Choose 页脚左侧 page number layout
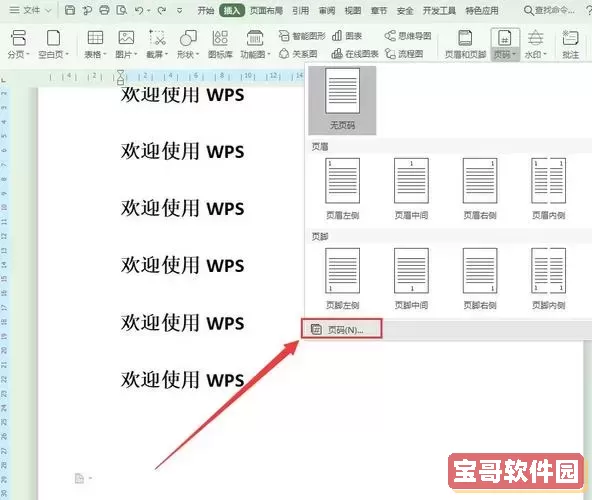This screenshot has height=500, width=592. point(342,278)
